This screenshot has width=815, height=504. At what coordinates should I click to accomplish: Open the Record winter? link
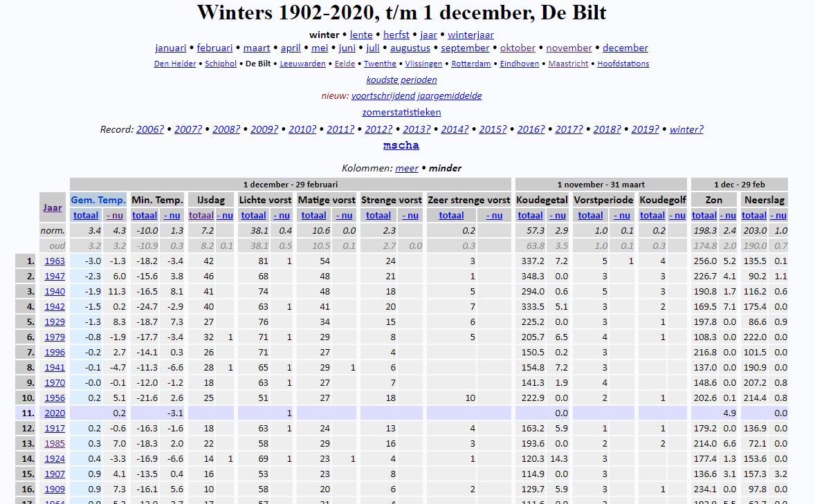pyautogui.click(x=686, y=129)
